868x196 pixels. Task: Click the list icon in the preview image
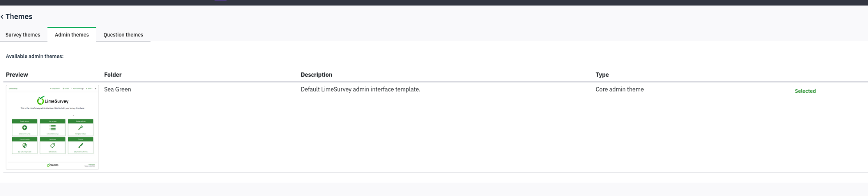pyautogui.click(x=53, y=128)
